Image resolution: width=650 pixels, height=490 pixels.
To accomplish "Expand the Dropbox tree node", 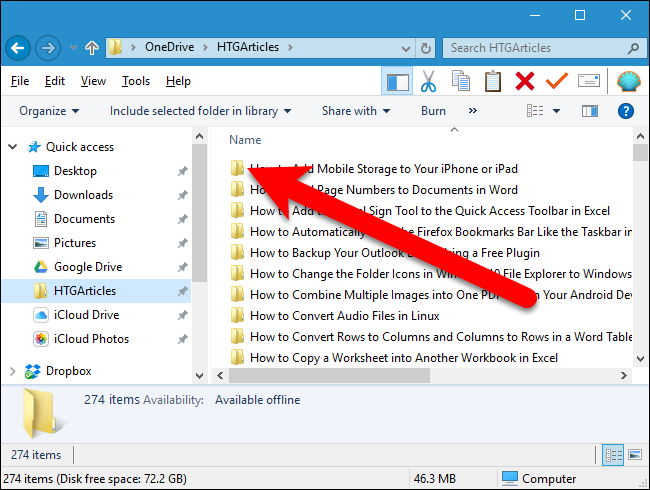I will pyautogui.click(x=12, y=371).
